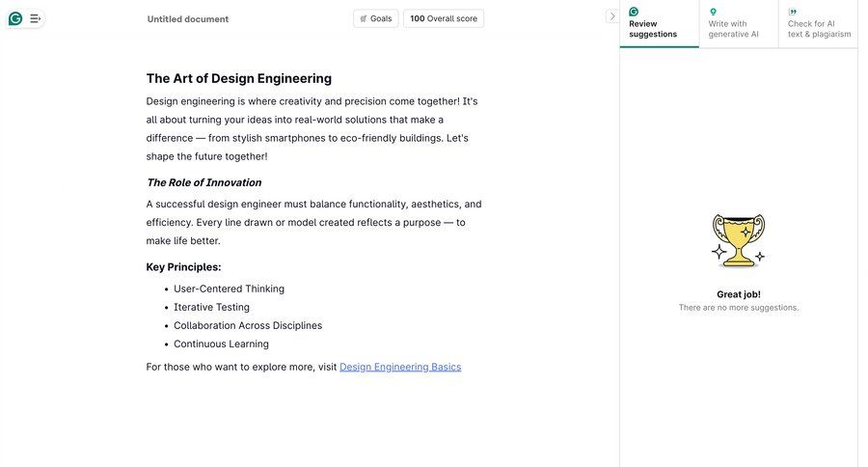Click the paragraph starting 'A successful design engineer'
This screenshot has width=868, height=467.
point(313,222)
